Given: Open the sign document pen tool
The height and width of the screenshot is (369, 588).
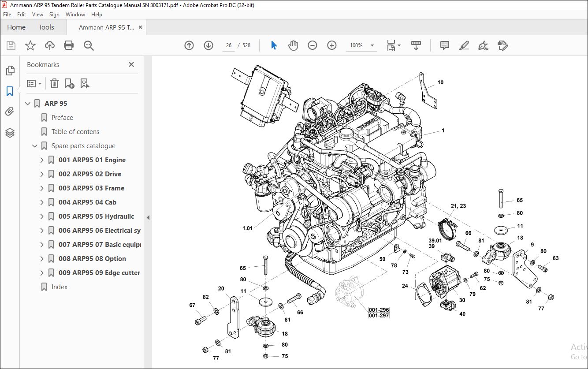Looking at the screenshot, I should [x=484, y=45].
